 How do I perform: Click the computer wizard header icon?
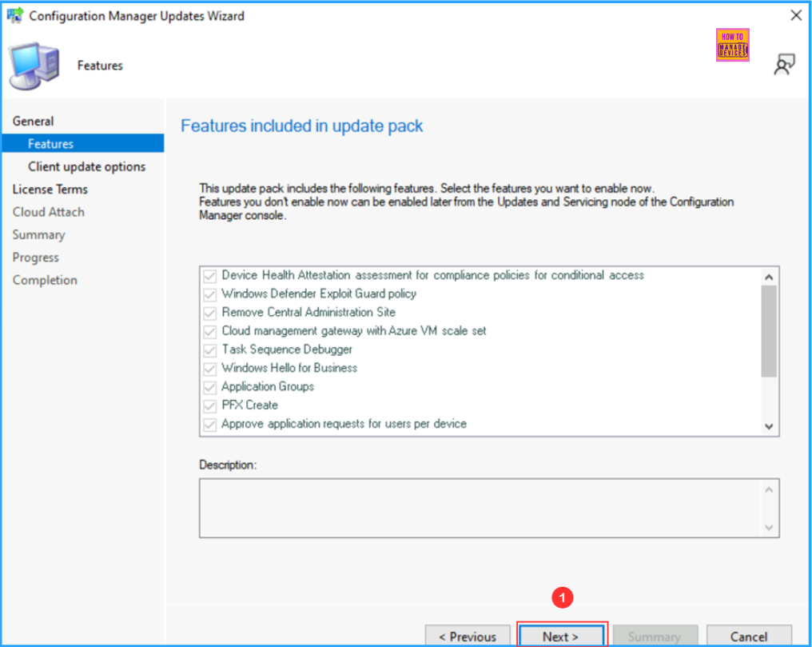(x=34, y=66)
